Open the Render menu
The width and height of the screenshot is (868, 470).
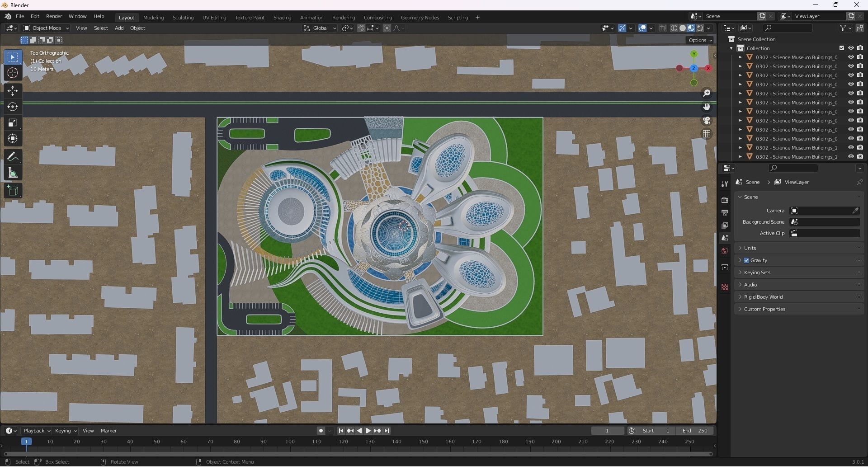pos(54,16)
